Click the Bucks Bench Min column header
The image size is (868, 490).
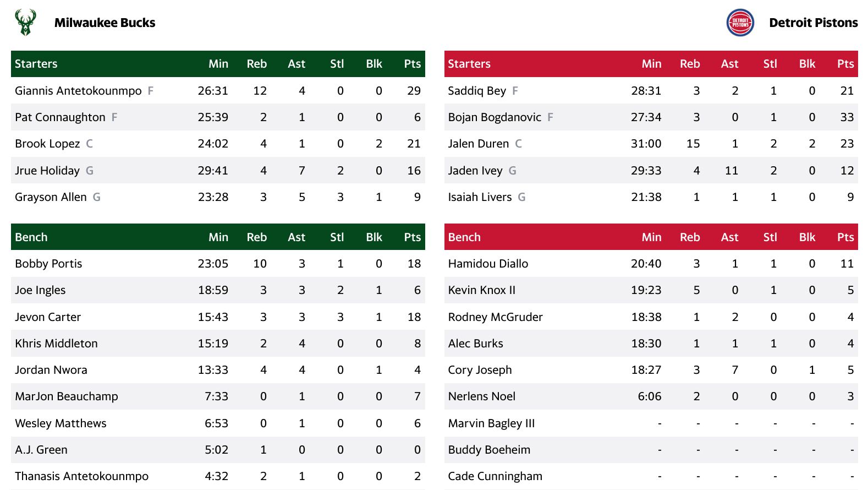(218, 237)
